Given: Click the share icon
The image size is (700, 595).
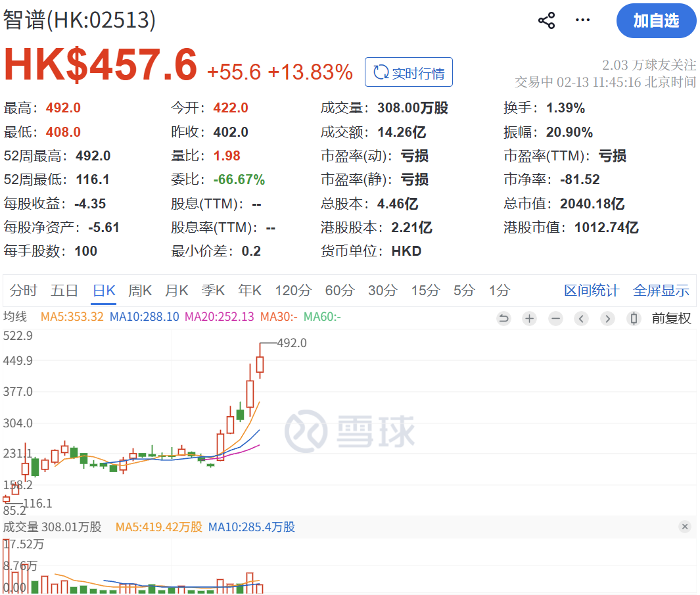Looking at the screenshot, I should tap(546, 20).
